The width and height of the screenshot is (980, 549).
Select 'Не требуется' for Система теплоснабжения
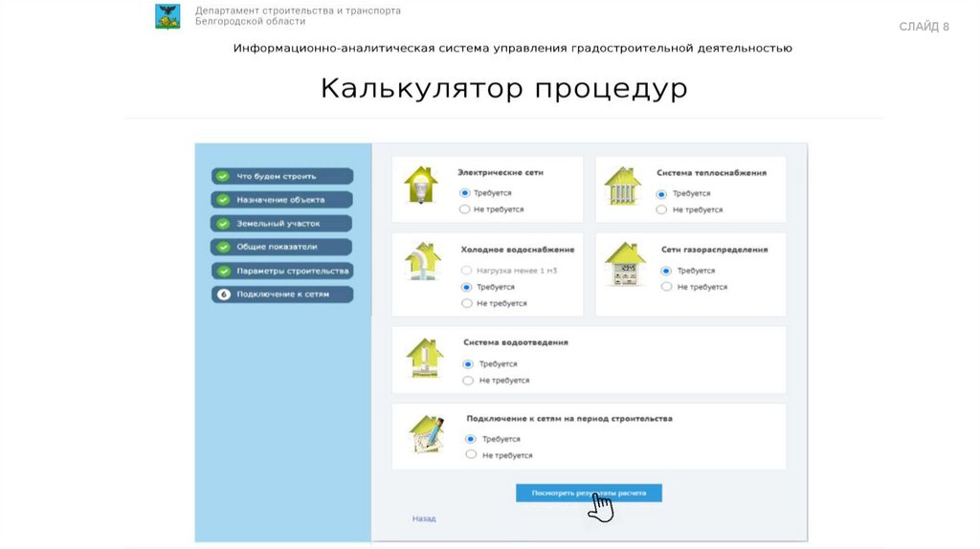pos(662,209)
